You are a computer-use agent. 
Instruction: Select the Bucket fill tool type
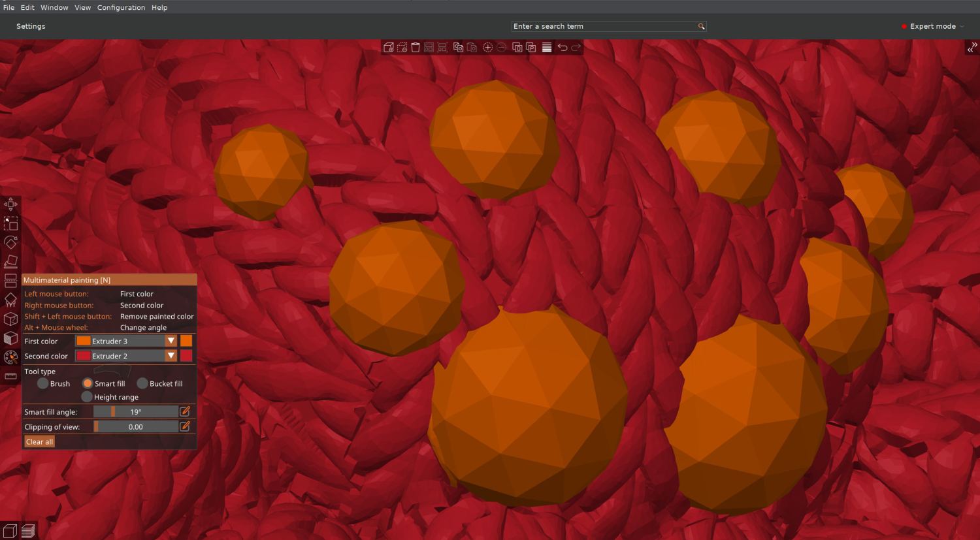pos(142,383)
